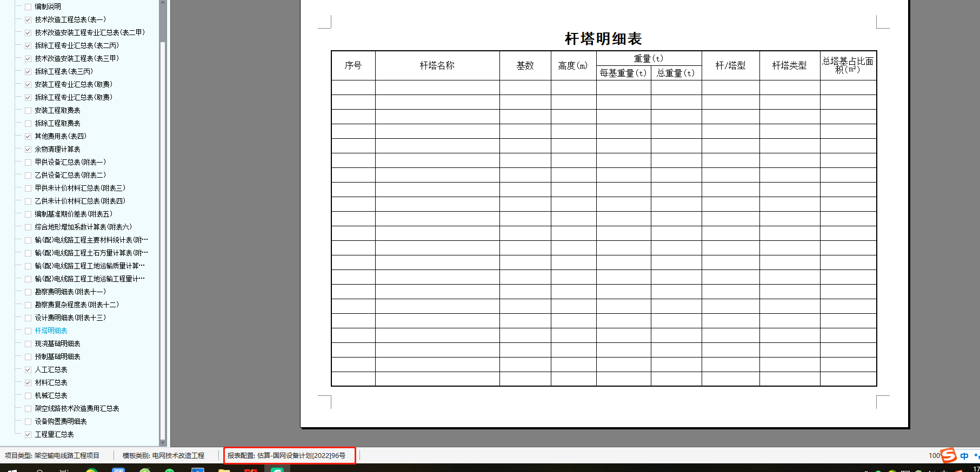
Task: Open the 材料汇总表 report
Action: coord(51,382)
